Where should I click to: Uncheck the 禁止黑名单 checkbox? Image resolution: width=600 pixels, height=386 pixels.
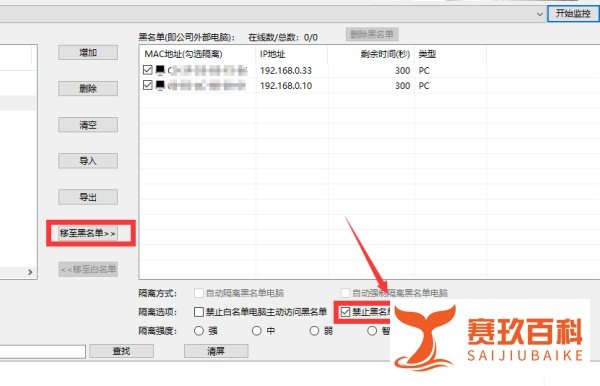pos(345,312)
